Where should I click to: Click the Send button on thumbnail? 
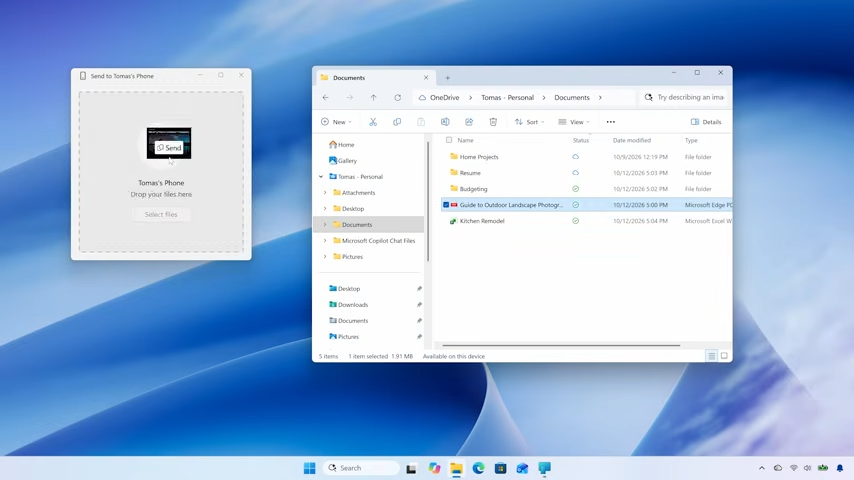click(169, 148)
